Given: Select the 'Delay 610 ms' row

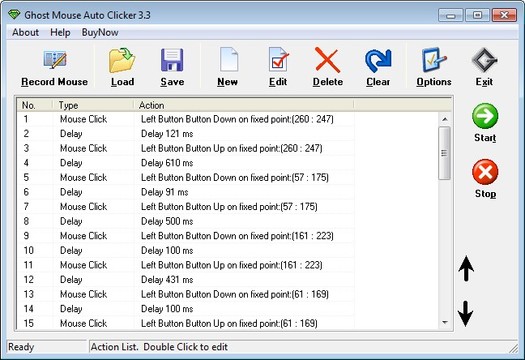Looking at the screenshot, I should coord(186,163).
